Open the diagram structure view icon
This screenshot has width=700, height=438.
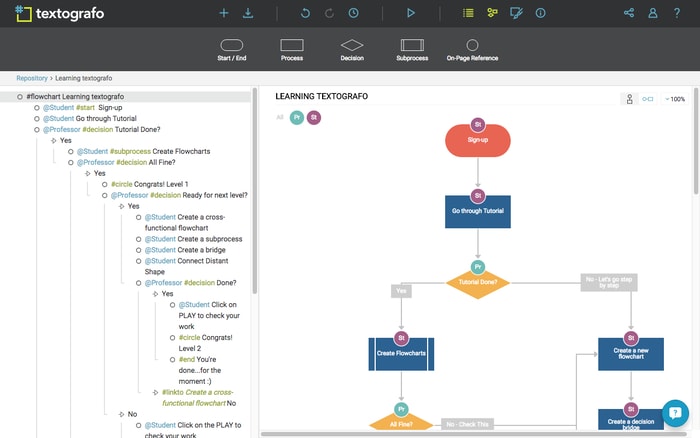492,13
